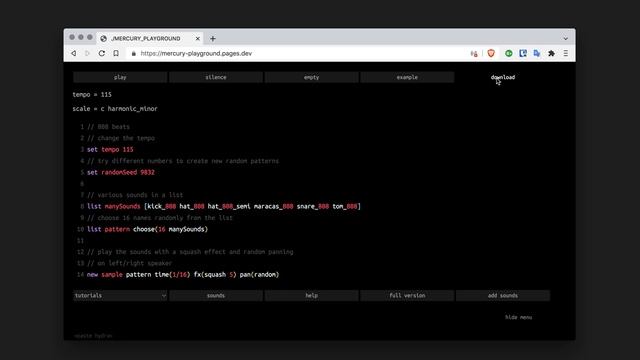Click the help button

(311, 296)
